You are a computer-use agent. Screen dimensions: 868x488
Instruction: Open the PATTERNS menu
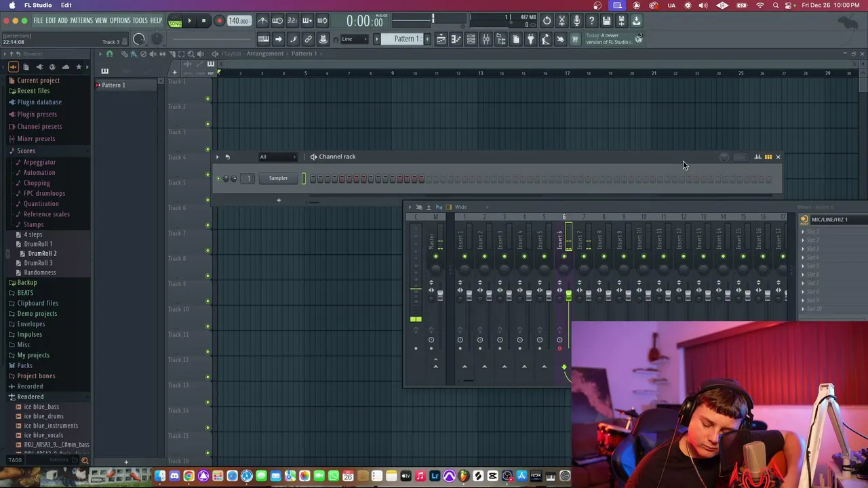81,20
